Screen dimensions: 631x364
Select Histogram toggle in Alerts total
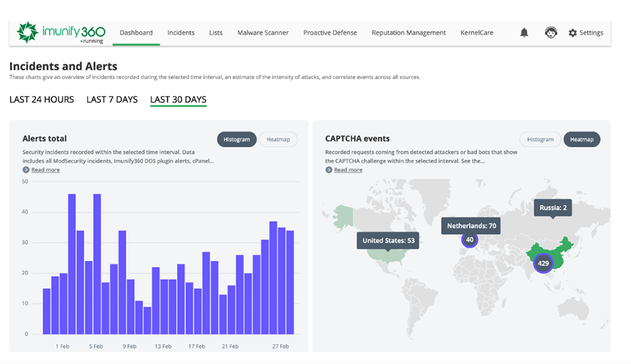(x=237, y=140)
